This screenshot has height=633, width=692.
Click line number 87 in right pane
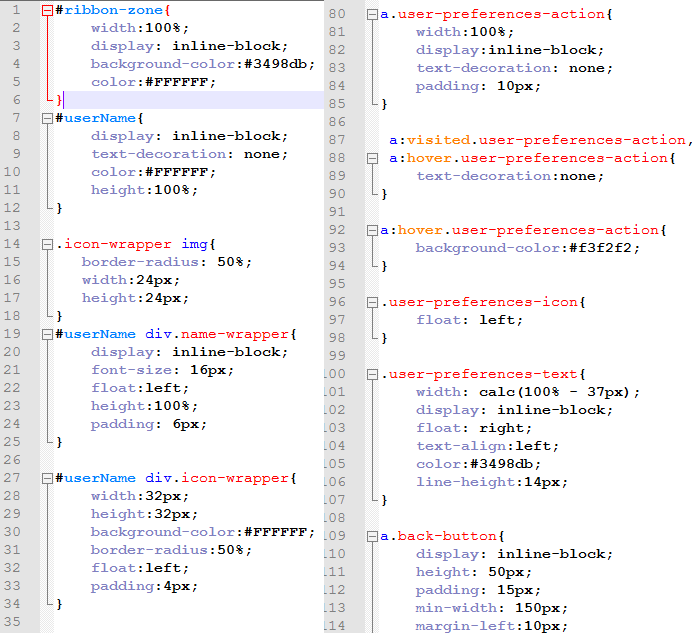click(x=337, y=140)
